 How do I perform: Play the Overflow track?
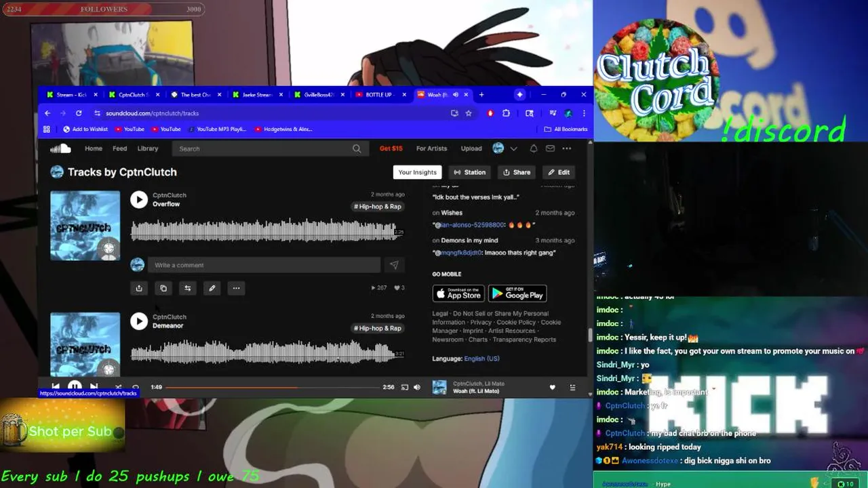click(x=139, y=199)
